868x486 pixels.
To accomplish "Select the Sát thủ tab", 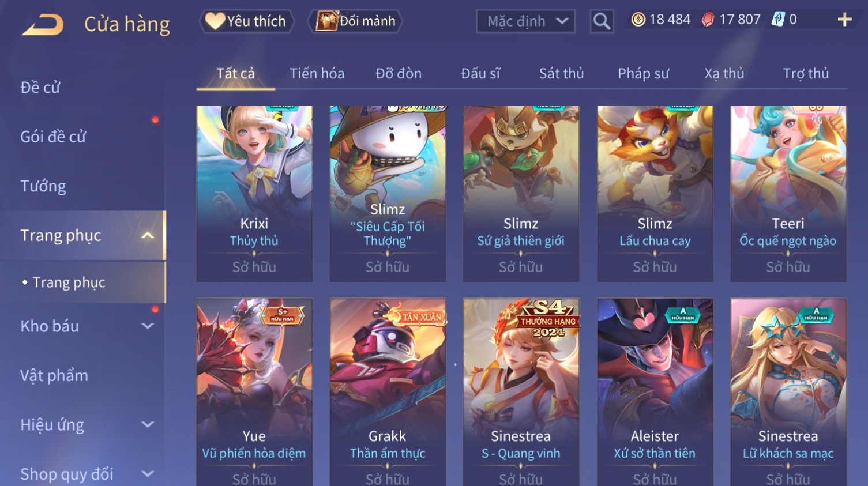I will coord(561,74).
